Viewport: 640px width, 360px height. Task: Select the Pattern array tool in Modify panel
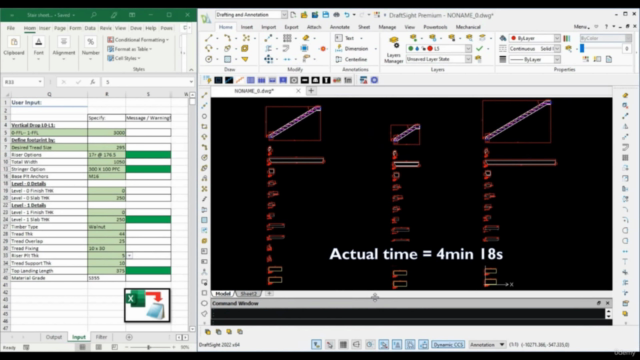(x=287, y=38)
